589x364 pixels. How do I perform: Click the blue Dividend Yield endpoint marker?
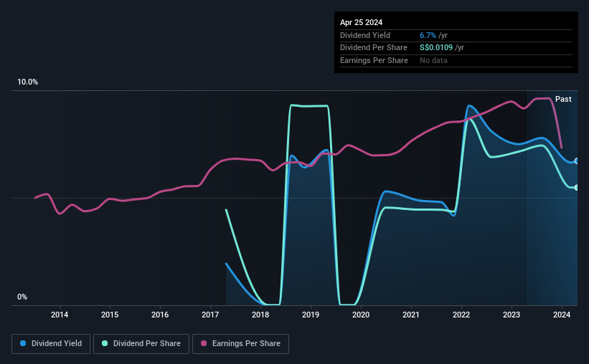(x=577, y=161)
